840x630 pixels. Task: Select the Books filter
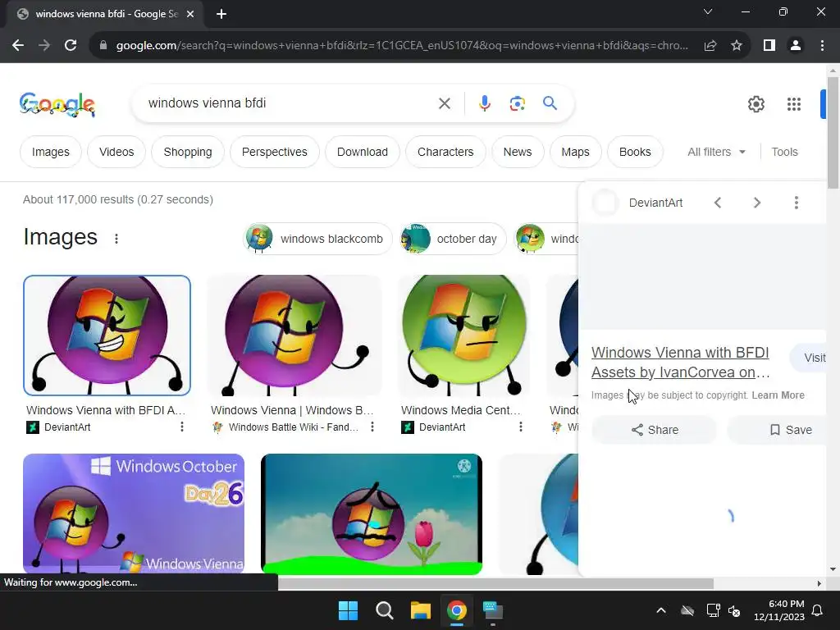635,152
